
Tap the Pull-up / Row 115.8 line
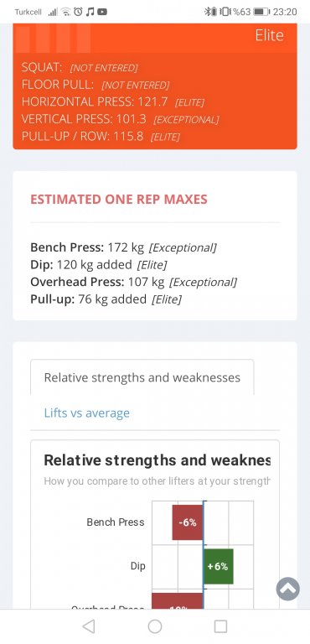pos(101,137)
